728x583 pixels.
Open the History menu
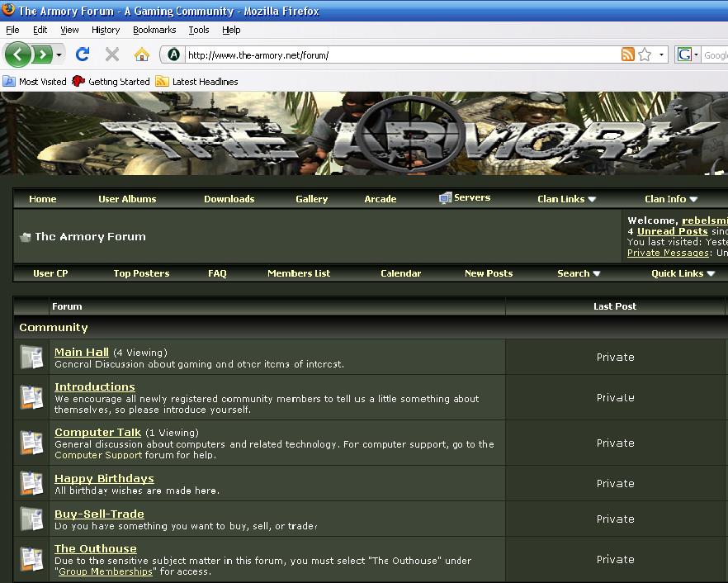pyautogui.click(x=106, y=30)
